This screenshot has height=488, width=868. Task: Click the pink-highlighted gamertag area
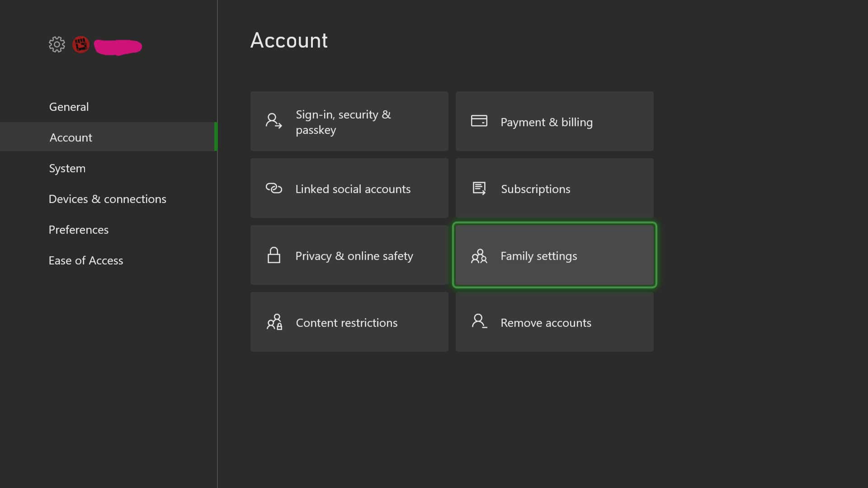click(x=118, y=46)
